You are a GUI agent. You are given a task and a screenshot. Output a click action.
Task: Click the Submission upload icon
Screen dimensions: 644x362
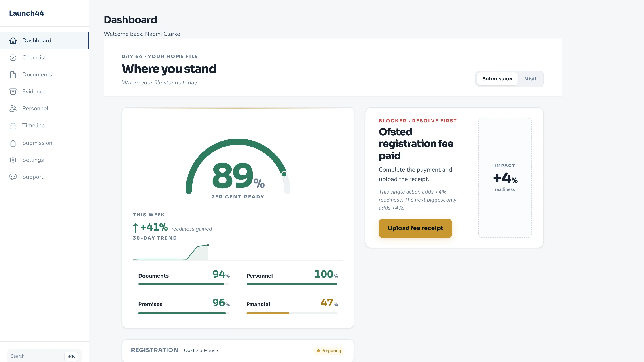tap(13, 143)
